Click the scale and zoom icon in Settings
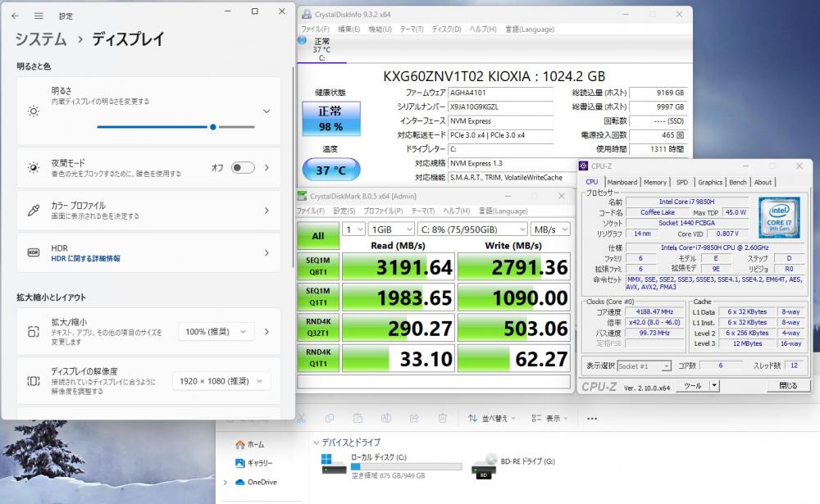The width and height of the screenshot is (820, 504). point(34,331)
